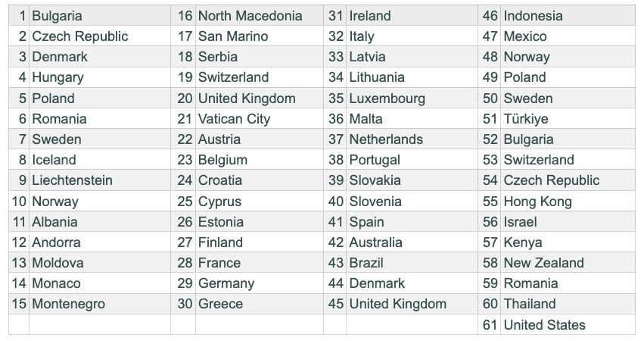Click the row number 61 cell
Image resolution: width=644 pixels, height=341 pixels.
point(490,325)
